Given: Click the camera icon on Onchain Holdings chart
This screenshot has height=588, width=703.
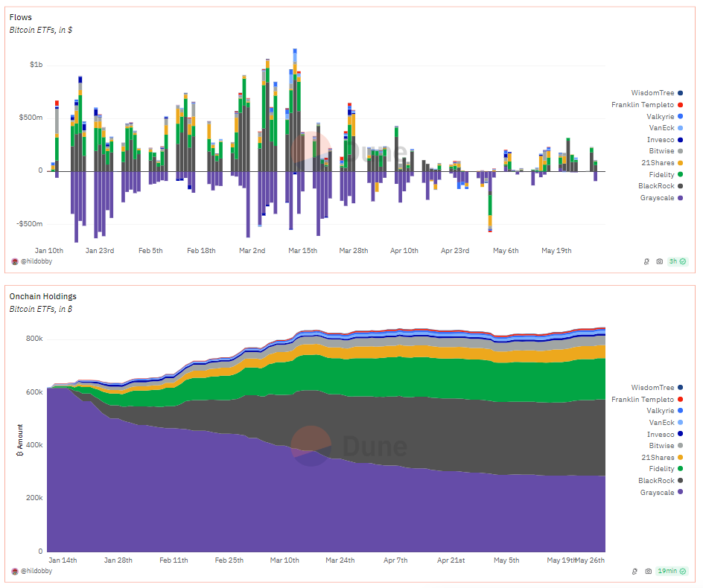Looking at the screenshot, I should click(649, 571).
